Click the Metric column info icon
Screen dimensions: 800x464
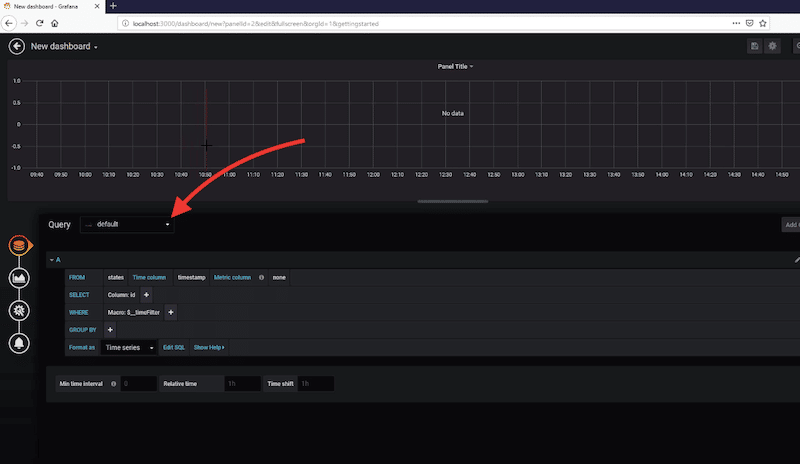261,278
